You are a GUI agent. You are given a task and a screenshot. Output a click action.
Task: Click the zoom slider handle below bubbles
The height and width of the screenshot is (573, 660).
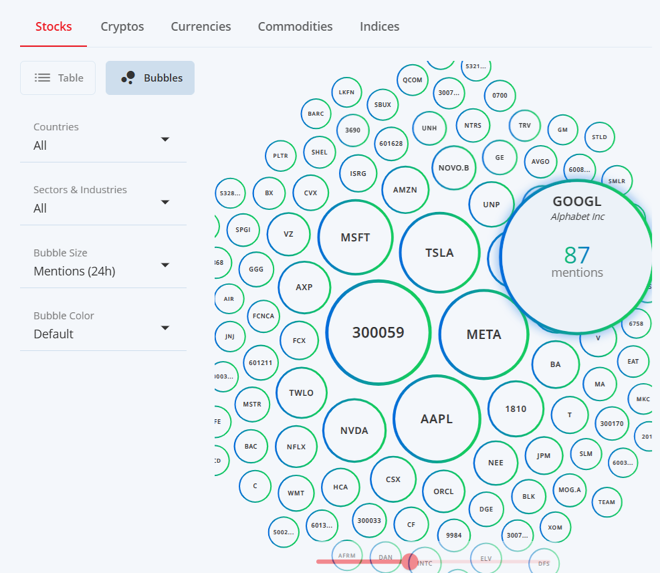[x=409, y=562]
